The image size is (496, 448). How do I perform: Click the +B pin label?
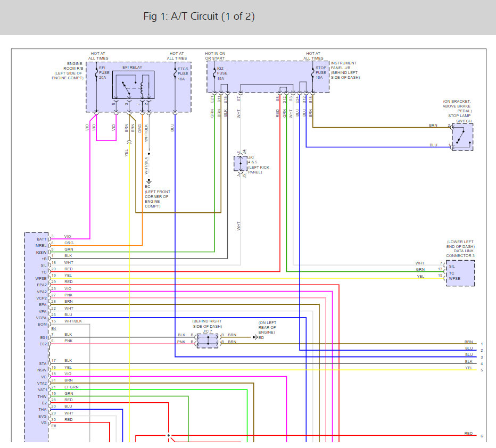(x=44, y=259)
